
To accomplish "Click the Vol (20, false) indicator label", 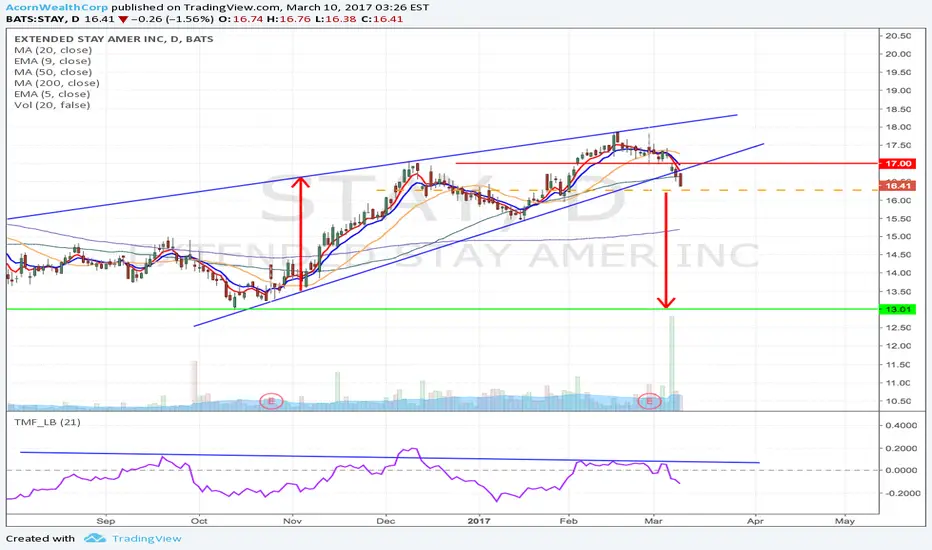I will click(x=52, y=105).
